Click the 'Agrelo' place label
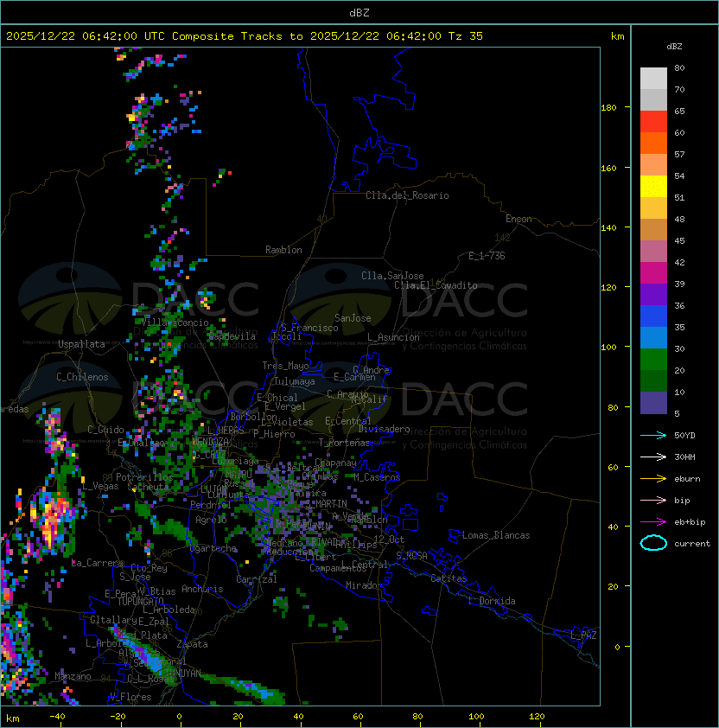This screenshot has width=719, height=728. click(211, 520)
